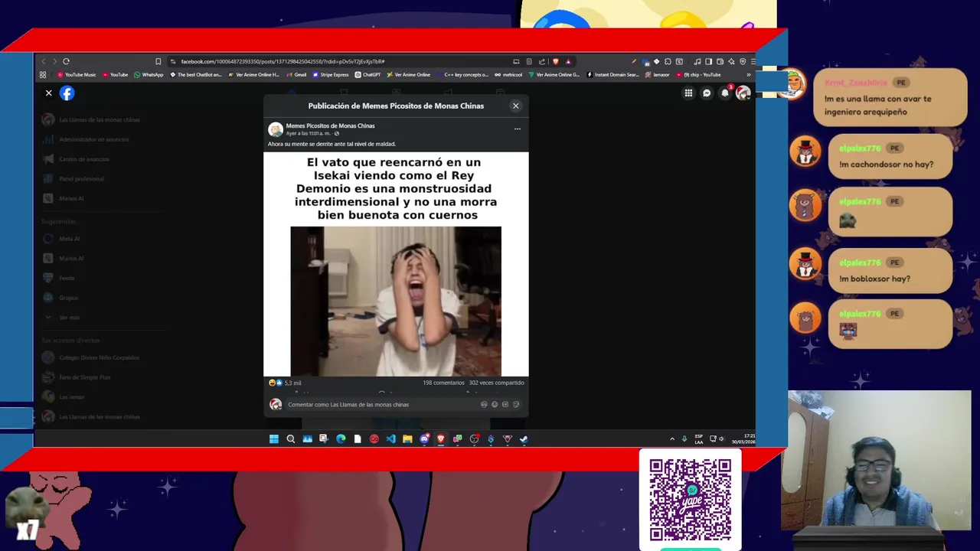This screenshot has width=980, height=551.
Task: Open Microsoft Edge from taskbar
Action: pyautogui.click(x=341, y=439)
